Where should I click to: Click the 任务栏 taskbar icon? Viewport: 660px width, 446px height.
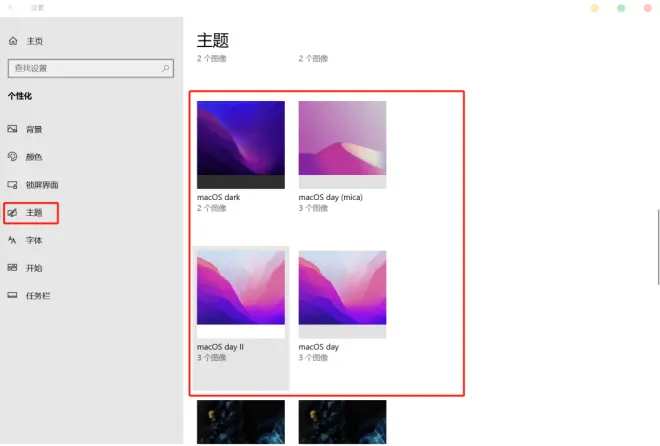(x=13, y=295)
